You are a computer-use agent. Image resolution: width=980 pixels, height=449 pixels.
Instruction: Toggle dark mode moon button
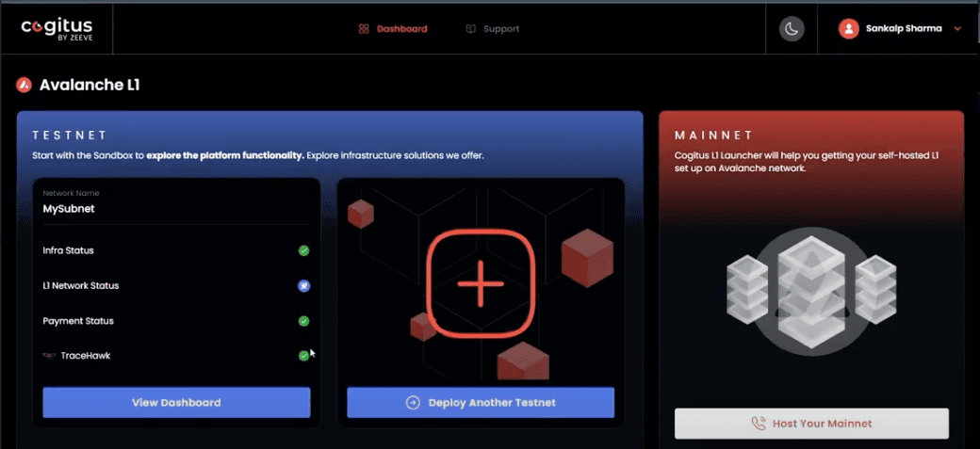(x=792, y=29)
